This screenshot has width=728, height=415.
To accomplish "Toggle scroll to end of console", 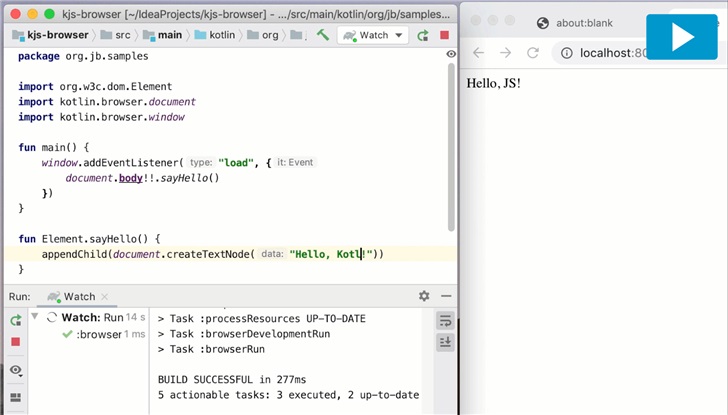I will tap(445, 342).
